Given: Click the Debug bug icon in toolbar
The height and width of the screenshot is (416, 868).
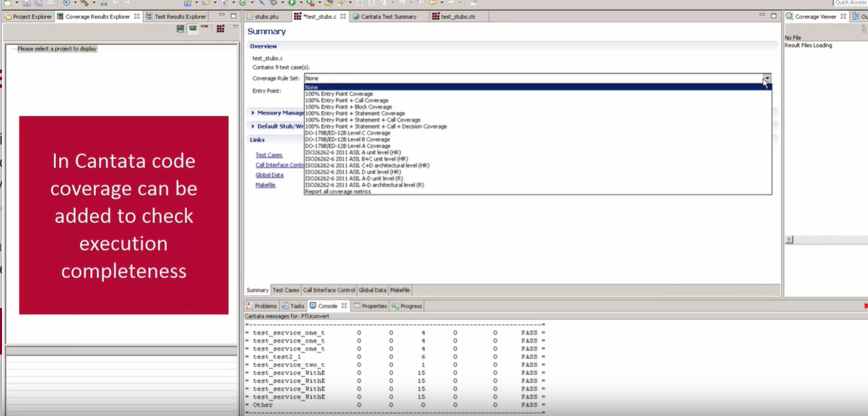Looking at the screenshot, I should tap(274, 3).
